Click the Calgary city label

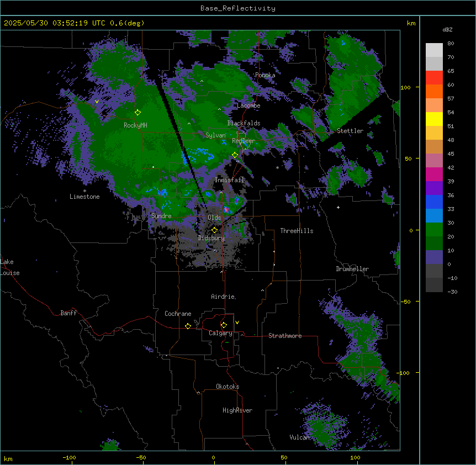[x=220, y=333]
